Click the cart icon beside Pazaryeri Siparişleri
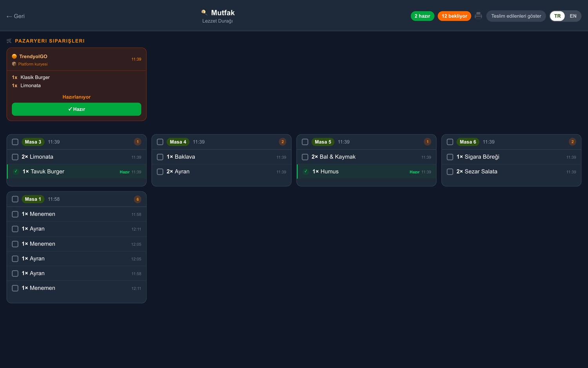588x368 pixels. (9, 41)
